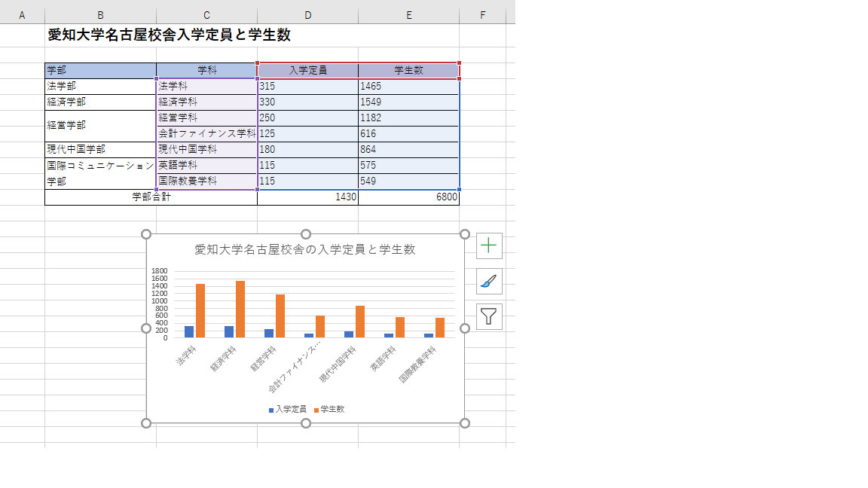Select the orange bar for 現代中国学科

coord(360,322)
